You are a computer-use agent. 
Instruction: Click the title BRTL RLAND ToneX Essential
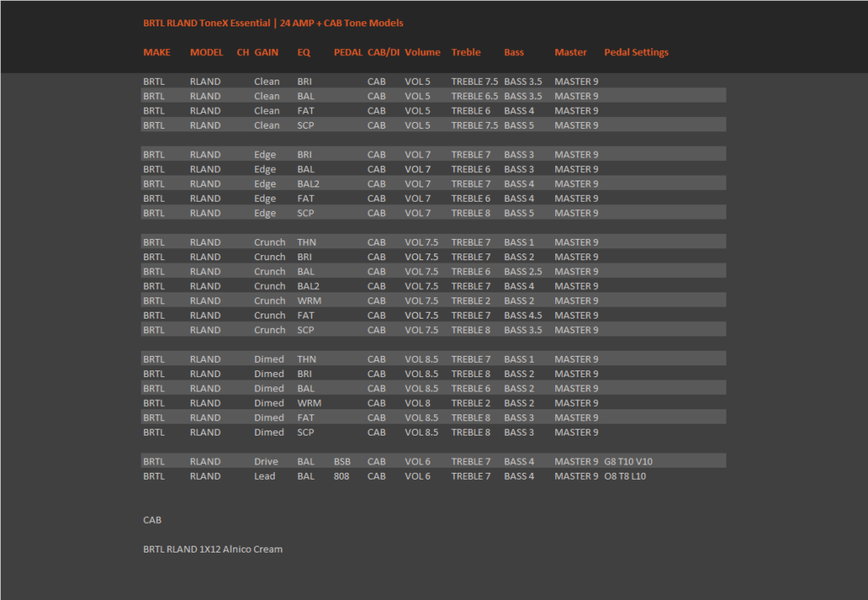(207, 23)
